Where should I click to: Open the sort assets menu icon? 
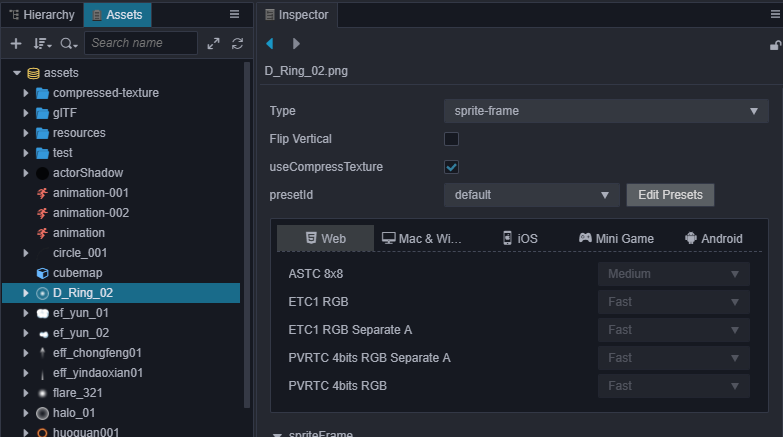[42, 43]
